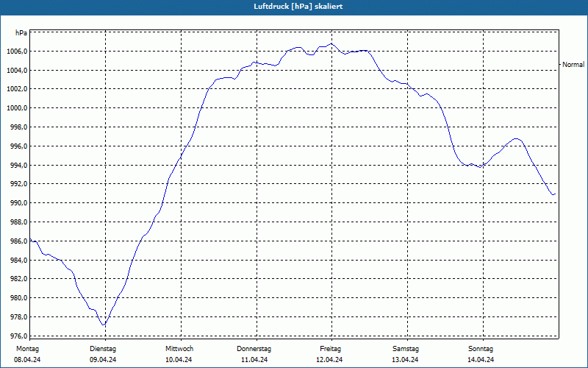Select the 1004,0 axis value
588x368 pixels.
(17, 70)
